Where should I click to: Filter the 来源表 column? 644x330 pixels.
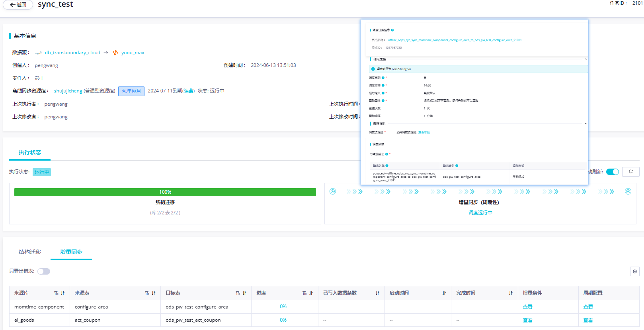(x=147, y=293)
